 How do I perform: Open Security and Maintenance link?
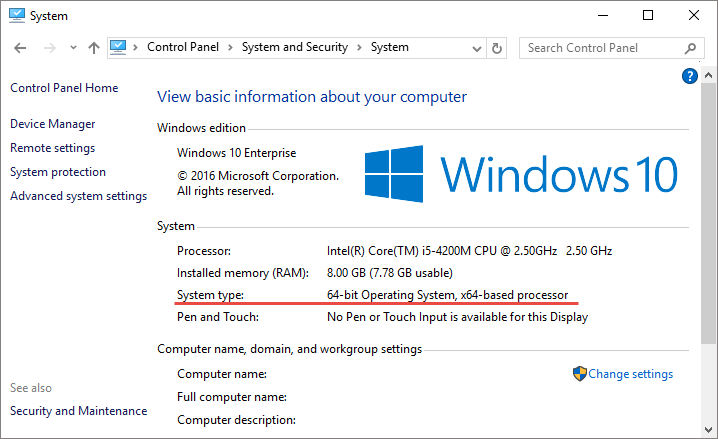79,411
